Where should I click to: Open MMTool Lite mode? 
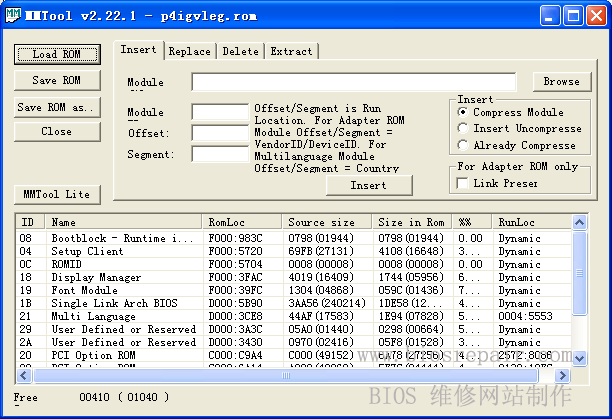pyautogui.click(x=57, y=194)
